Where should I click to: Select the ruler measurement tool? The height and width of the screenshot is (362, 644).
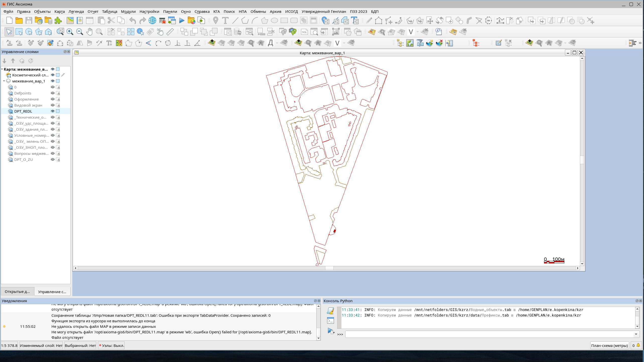click(x=170, y=32)
